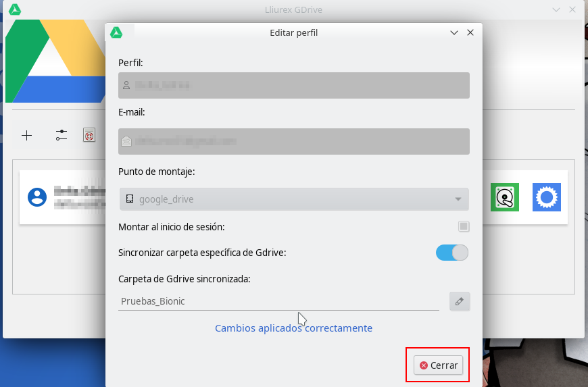Click into the Perfil name field
588x387 pixels.
(293, 86)
